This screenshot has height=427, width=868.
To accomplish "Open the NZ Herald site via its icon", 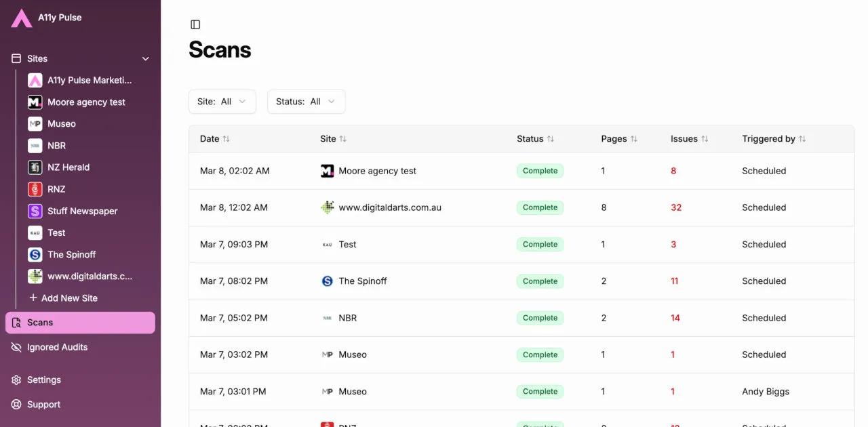I will 35,167.
